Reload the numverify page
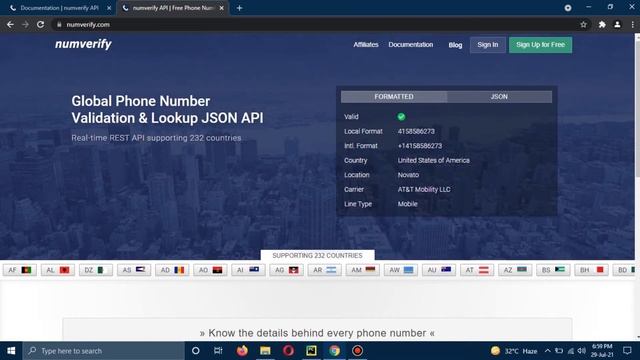Image resolution: width=640 pixels, height=360 pixels. (40, 24)
